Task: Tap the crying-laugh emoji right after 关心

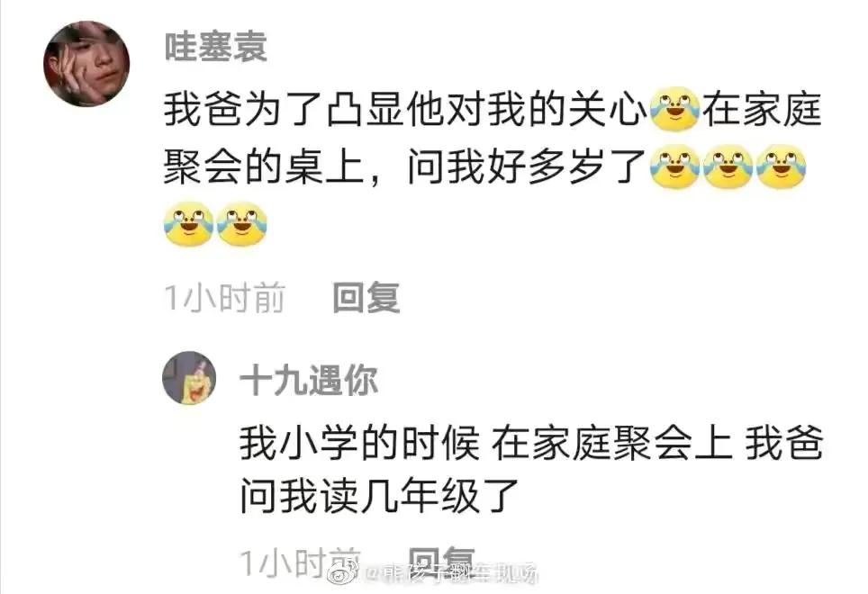Action: click(x=674, y=109)
